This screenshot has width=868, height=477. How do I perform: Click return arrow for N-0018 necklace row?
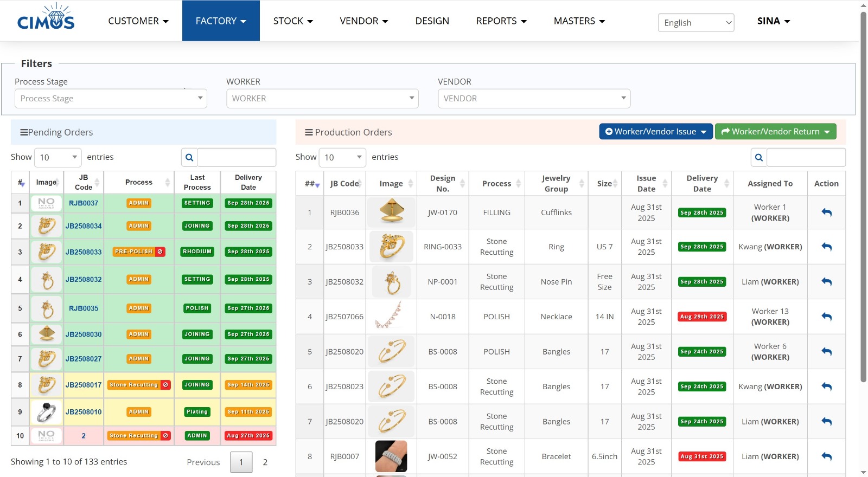point(826,317)
